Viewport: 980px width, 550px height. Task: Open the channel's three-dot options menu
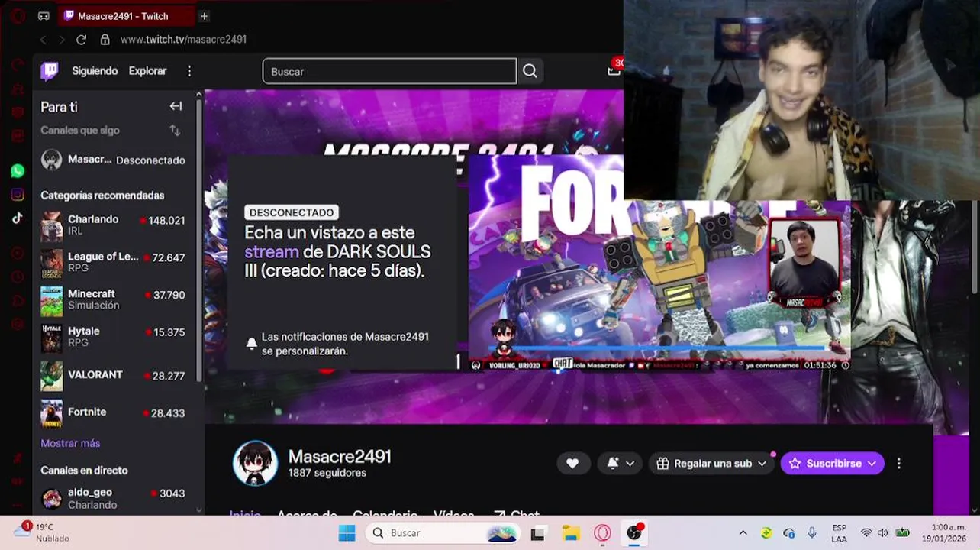pyautogui.click(x=898, y=463)
